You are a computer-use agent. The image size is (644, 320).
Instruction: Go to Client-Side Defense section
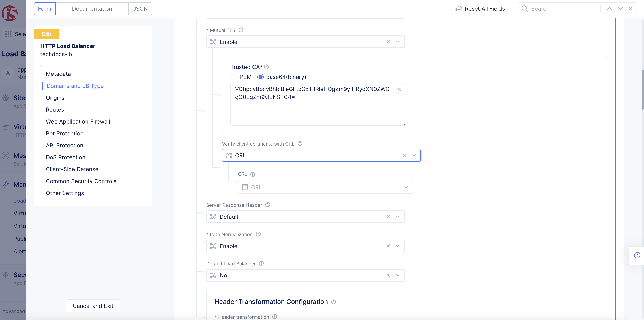click(x=72, y=169)
